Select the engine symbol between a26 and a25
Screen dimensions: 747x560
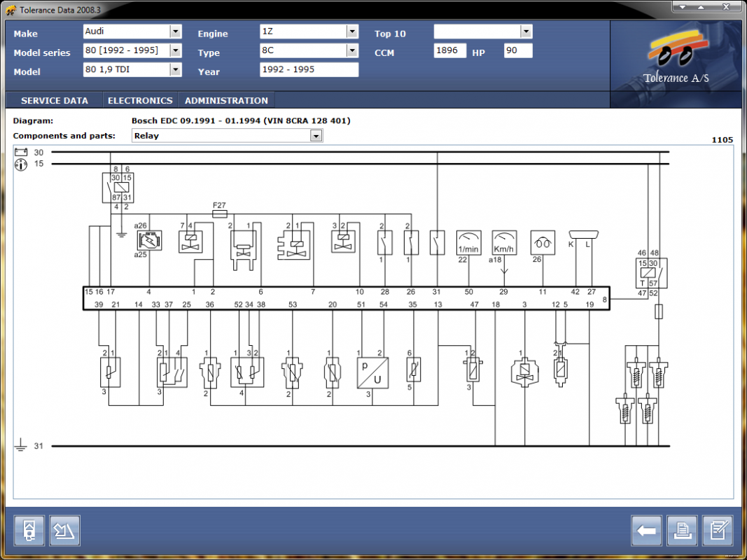point(149,241)
